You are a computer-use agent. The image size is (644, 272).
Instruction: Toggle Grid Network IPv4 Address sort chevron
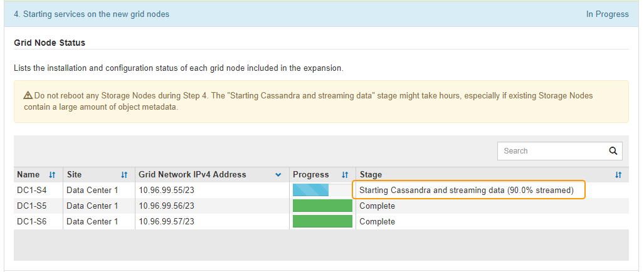278,175
